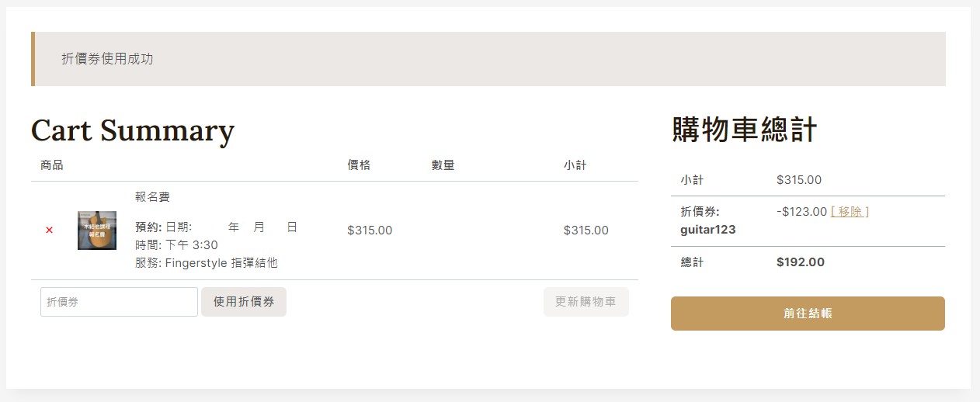
Task: Click the 數量 column header
Action: pos(443,165)
